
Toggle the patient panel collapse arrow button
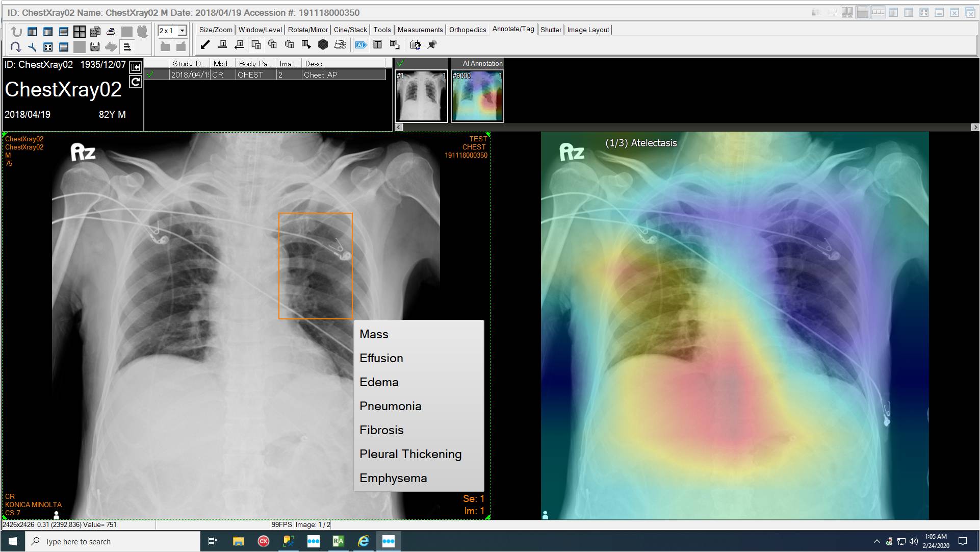[136, 67]
